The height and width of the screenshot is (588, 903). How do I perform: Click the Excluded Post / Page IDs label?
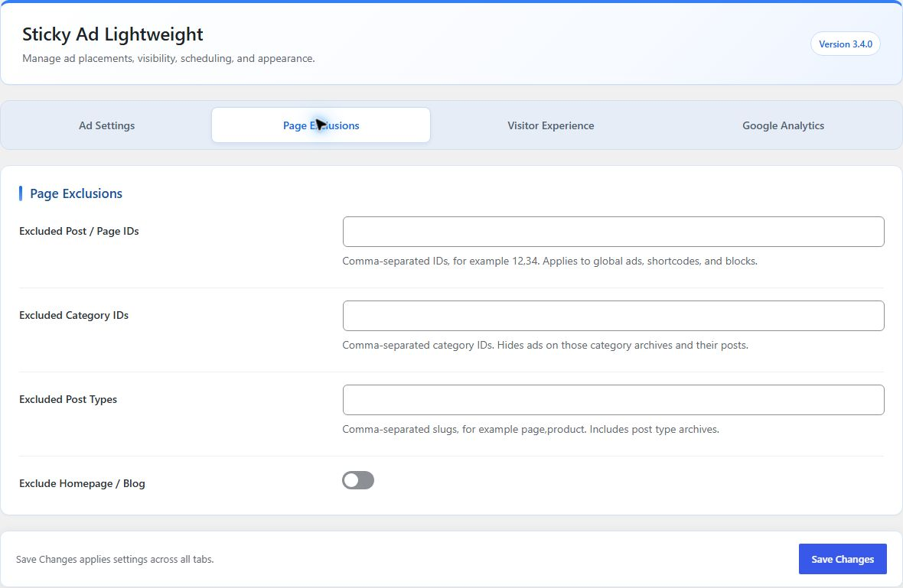pyautogui.click(x=79, y=231)
